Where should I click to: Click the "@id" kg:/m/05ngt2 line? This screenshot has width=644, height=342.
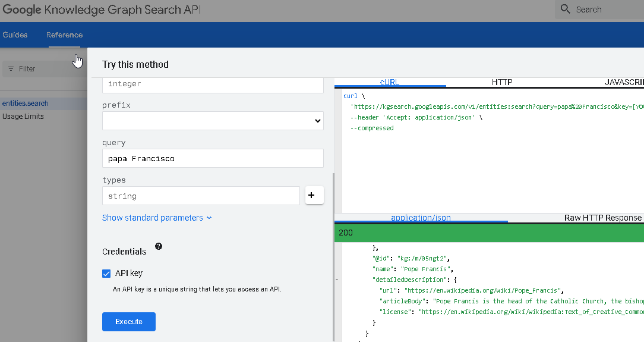point(411,259)
